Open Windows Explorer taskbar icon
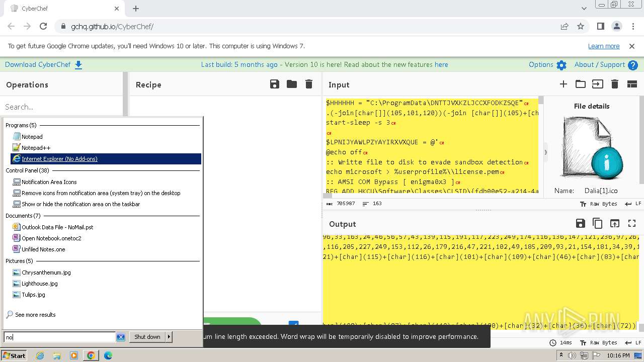This screenshot has height=362, width=644. point(57,355)
